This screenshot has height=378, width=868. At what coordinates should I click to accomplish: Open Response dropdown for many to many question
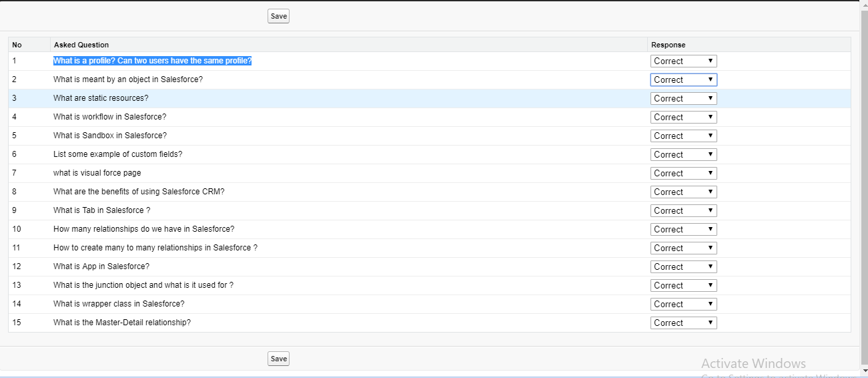(683, 248)
